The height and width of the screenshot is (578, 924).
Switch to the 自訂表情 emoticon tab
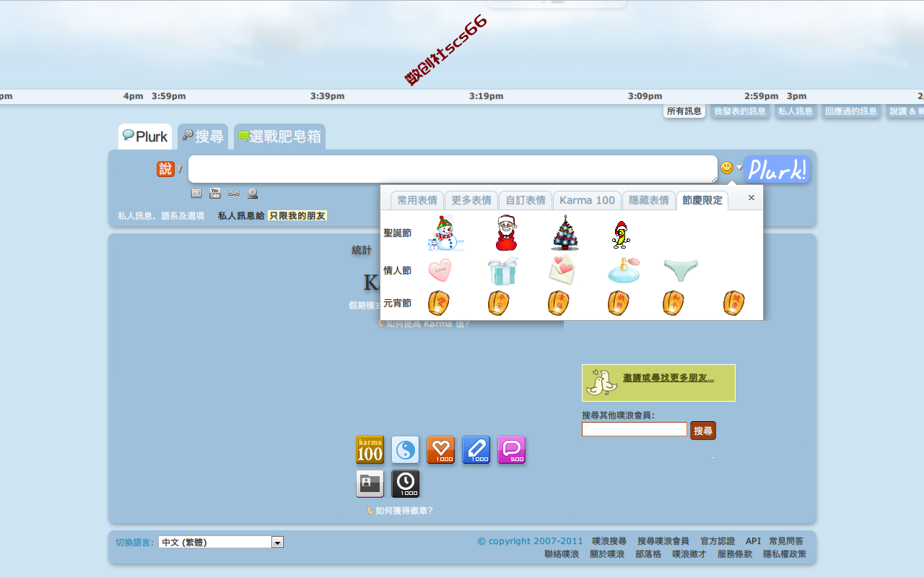526,200
